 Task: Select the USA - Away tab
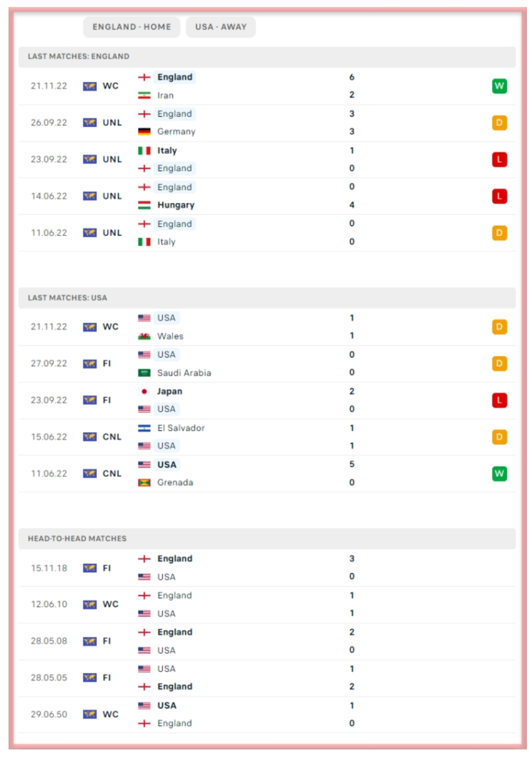[221, 27]
